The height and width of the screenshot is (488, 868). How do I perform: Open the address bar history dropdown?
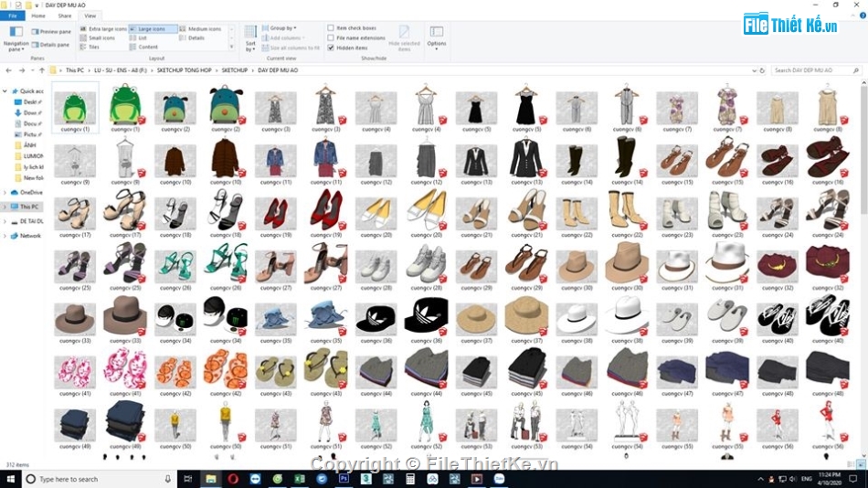(754, 70)
